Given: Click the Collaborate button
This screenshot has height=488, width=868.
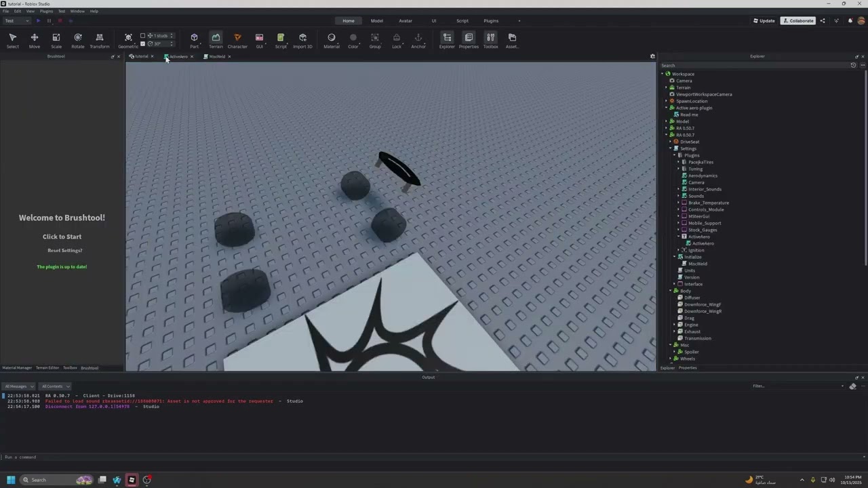Looking at the screenshot, I should (798, 21).
